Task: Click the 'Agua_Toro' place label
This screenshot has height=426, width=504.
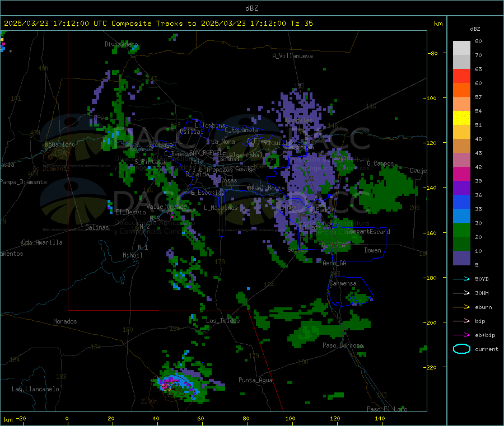Action: [60, 144]
